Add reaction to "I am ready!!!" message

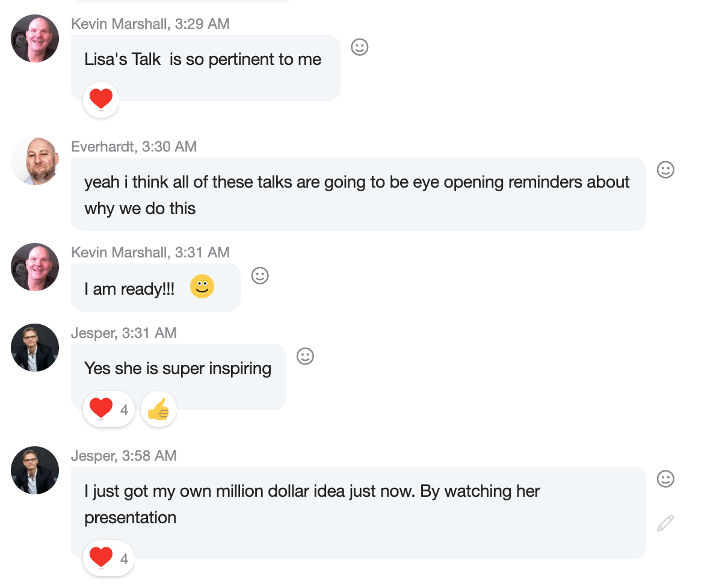(259, 275)
